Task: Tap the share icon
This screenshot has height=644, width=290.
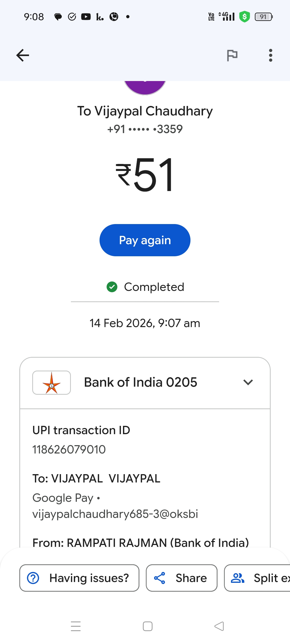Action: pos(160,578)
